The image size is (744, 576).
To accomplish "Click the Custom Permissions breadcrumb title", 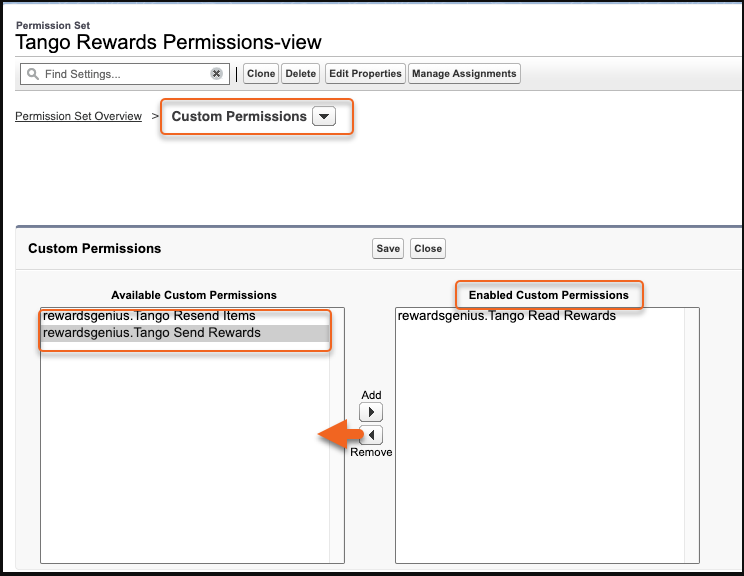I will [239, 116].
